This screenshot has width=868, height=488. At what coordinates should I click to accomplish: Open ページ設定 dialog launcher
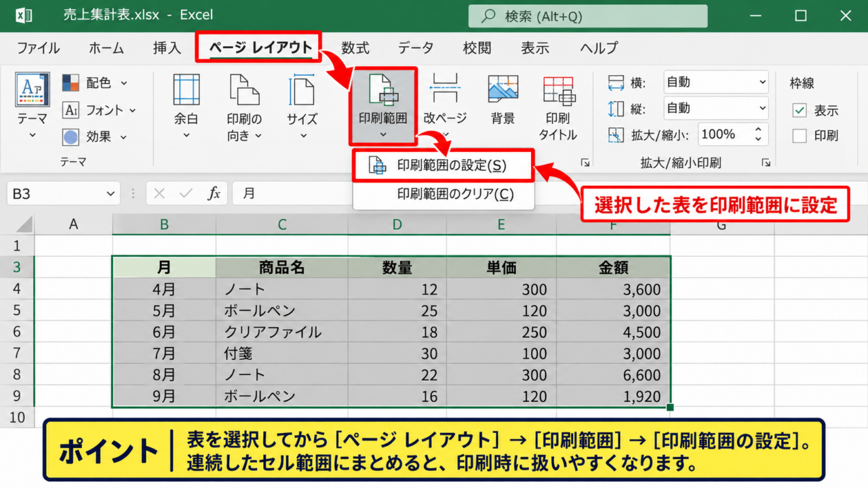click(x=585, y=163)
